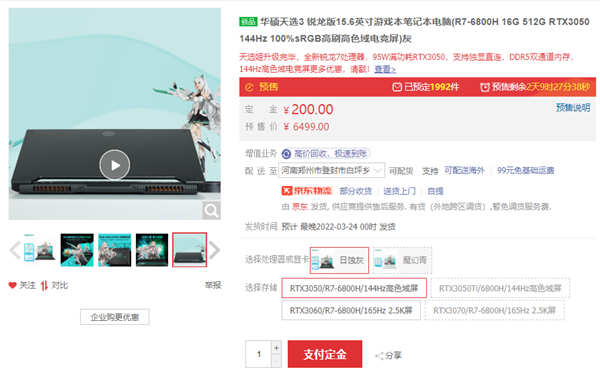600x371 pixels.
Task: Select the third product thumbnail
Action: pos(114,250)
